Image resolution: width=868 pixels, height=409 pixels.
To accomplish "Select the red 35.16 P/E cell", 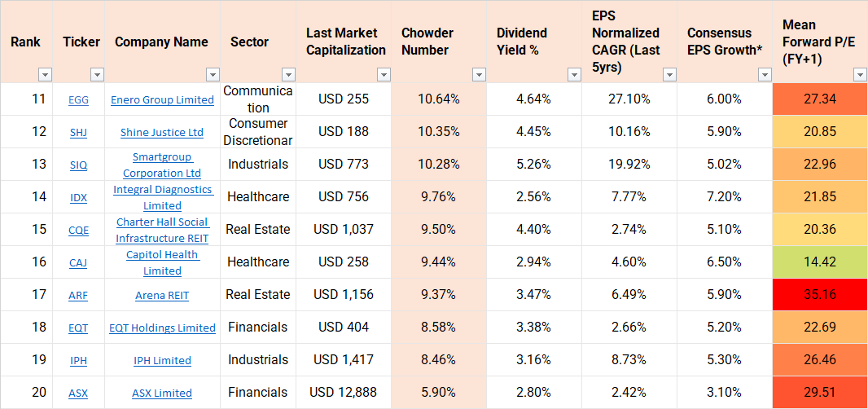I will click(x=820, y=295).
